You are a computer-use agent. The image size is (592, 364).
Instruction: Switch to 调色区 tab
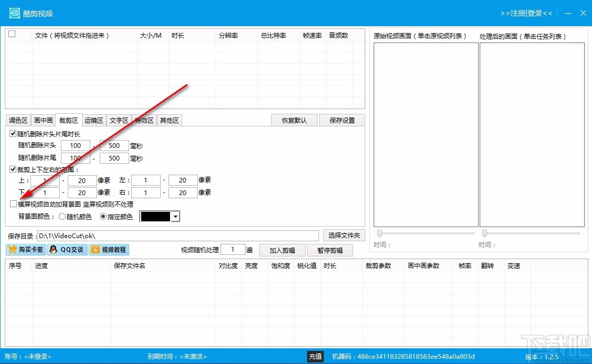[18, 120]
